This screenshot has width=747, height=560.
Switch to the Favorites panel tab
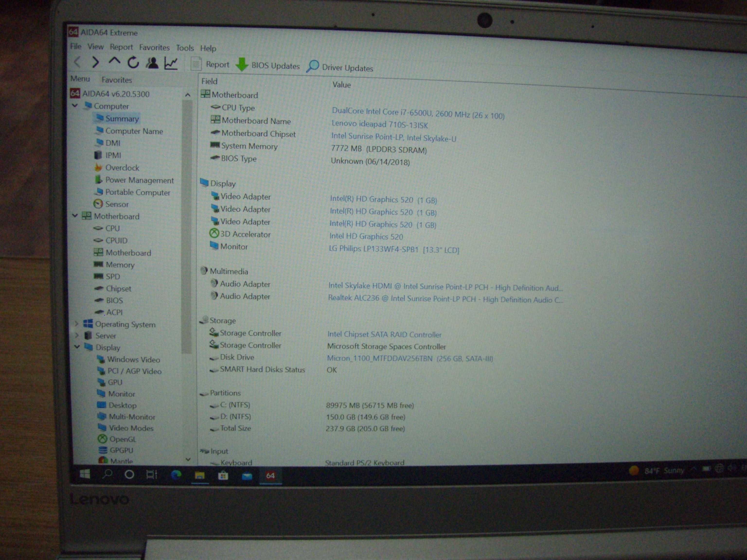117,80
